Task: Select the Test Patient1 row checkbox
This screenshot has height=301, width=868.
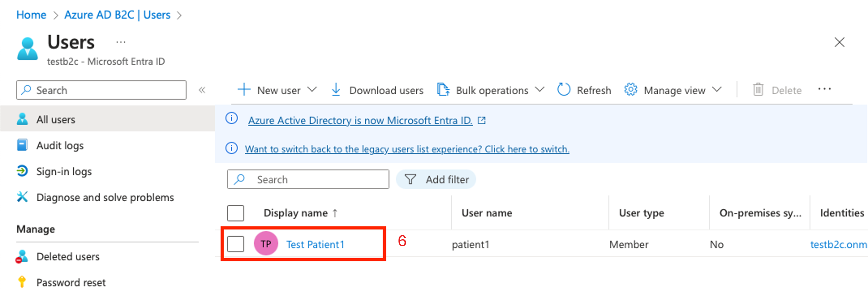Action: point(235,242)
